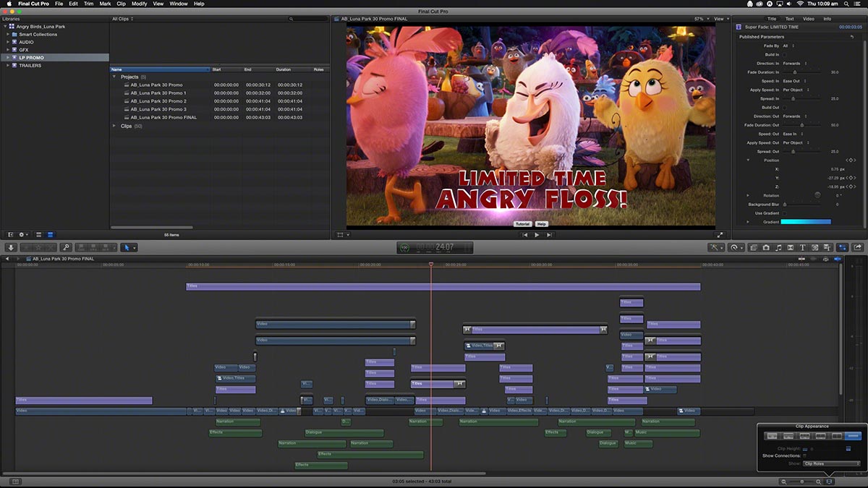868x488 pixels.
Task: Open the effects browser icon
Action: pos(754,247)
